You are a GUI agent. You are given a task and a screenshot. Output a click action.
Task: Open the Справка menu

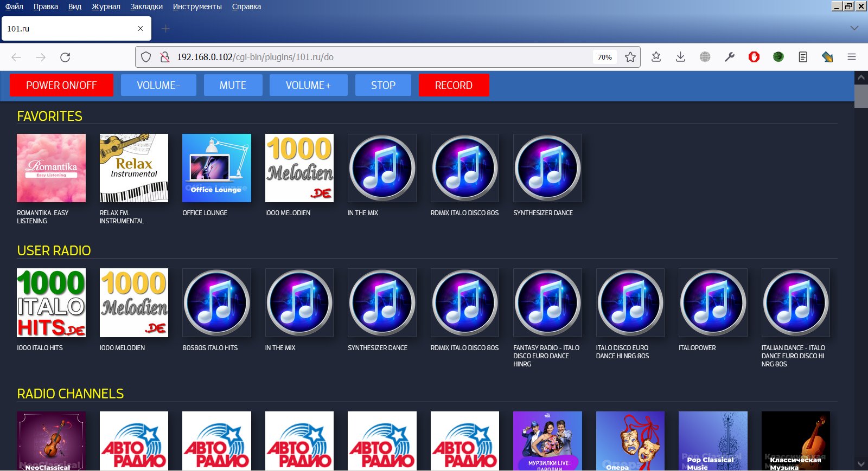[x=246, y=7]
